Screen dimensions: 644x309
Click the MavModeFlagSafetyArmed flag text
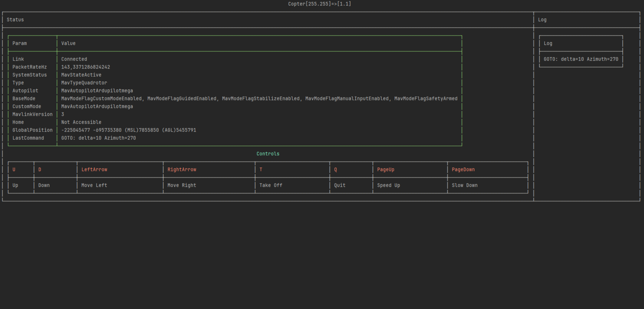[426, 99]
